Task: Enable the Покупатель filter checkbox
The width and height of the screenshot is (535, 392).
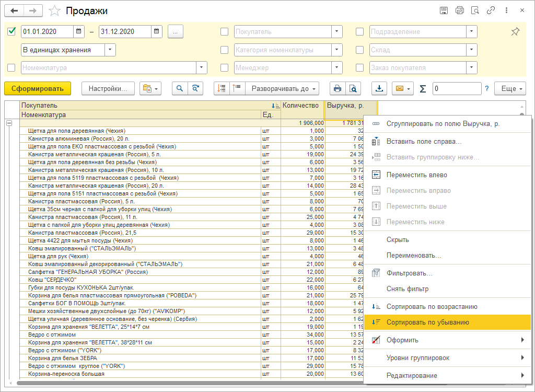Action: (x=225, y=32)
